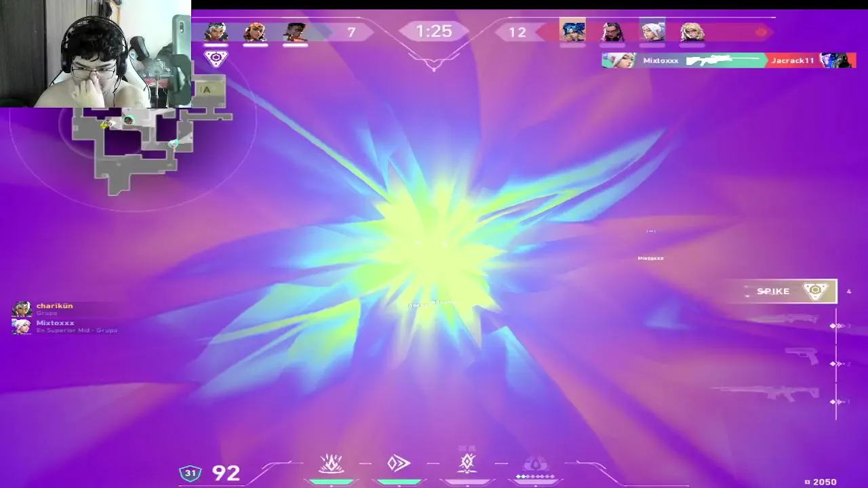Click the health value 92

226,472
